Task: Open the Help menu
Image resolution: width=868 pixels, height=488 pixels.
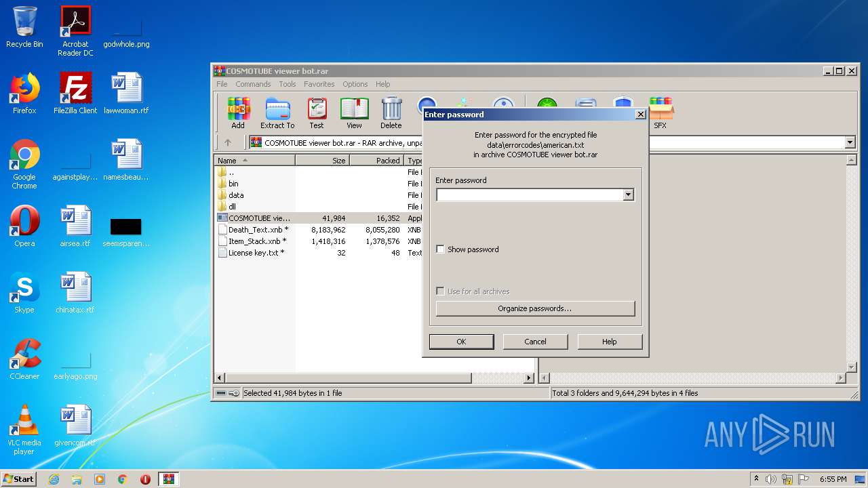Action: (383, 84)
